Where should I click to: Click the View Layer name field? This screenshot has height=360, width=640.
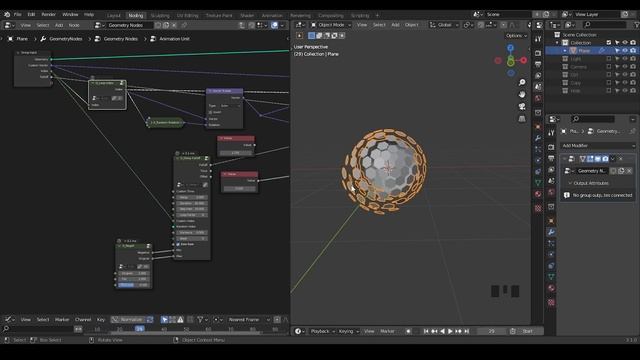(597, 15)
